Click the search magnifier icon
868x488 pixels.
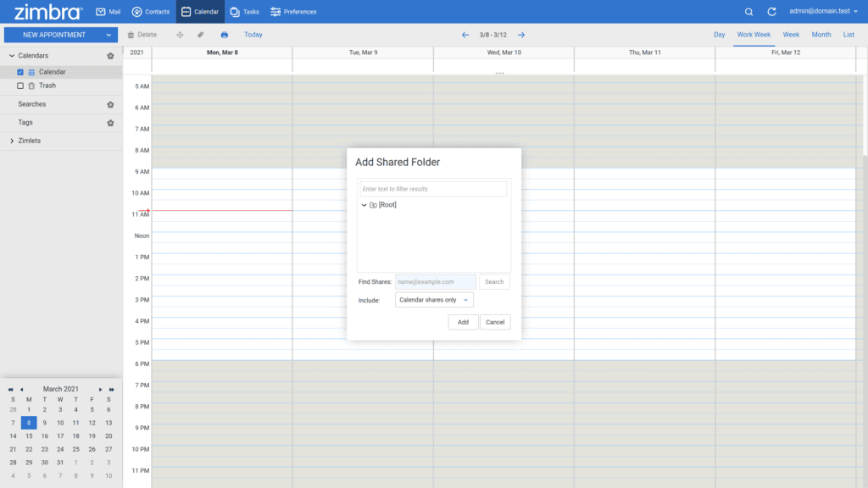(748, 12)
